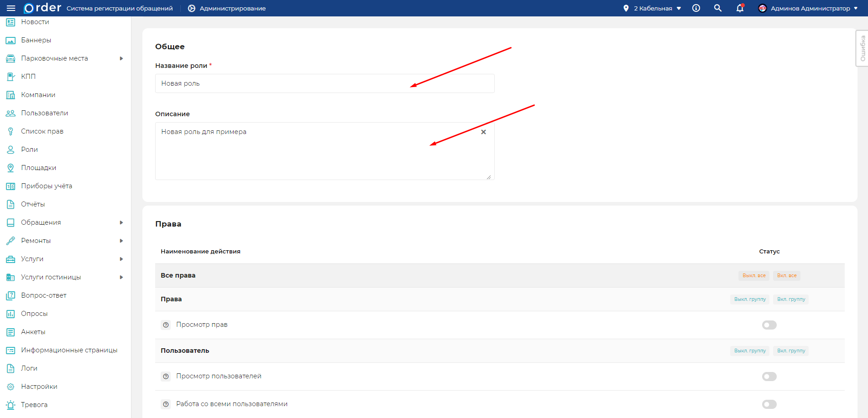Open the 2 Кабельная location dropdown
Image resolution: width=868 pixels, height=418 pixels.
653,8
